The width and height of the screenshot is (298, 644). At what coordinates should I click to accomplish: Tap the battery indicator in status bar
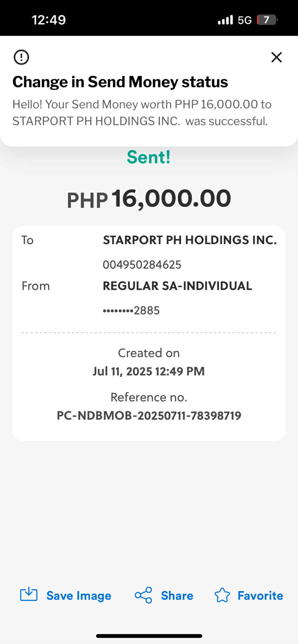tap(267, 20)
